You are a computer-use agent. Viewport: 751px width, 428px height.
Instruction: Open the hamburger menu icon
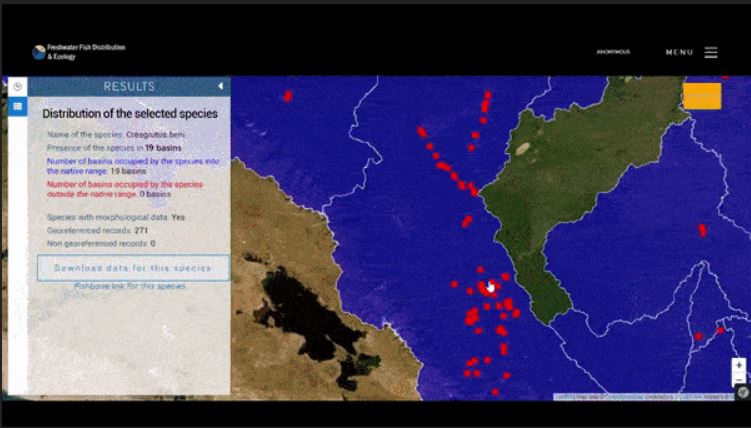[711, 52]
